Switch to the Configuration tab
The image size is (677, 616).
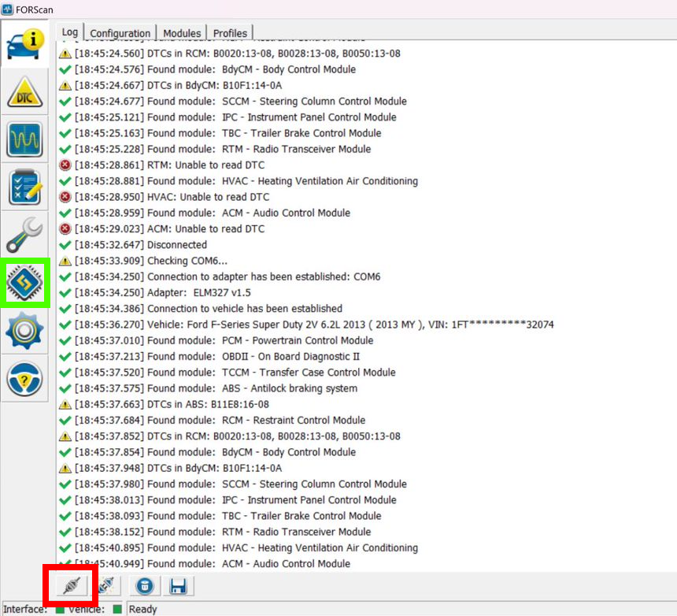coord(120,33)
